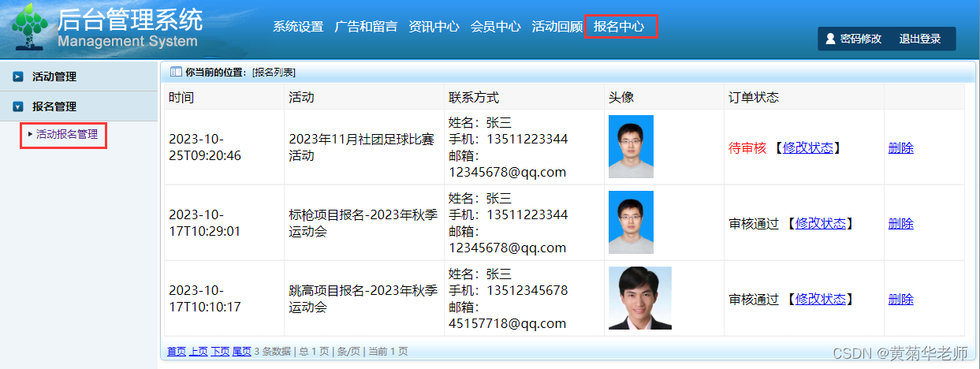Open the 活动回顾 menu

pyautogui.click(x=557, y=26)
